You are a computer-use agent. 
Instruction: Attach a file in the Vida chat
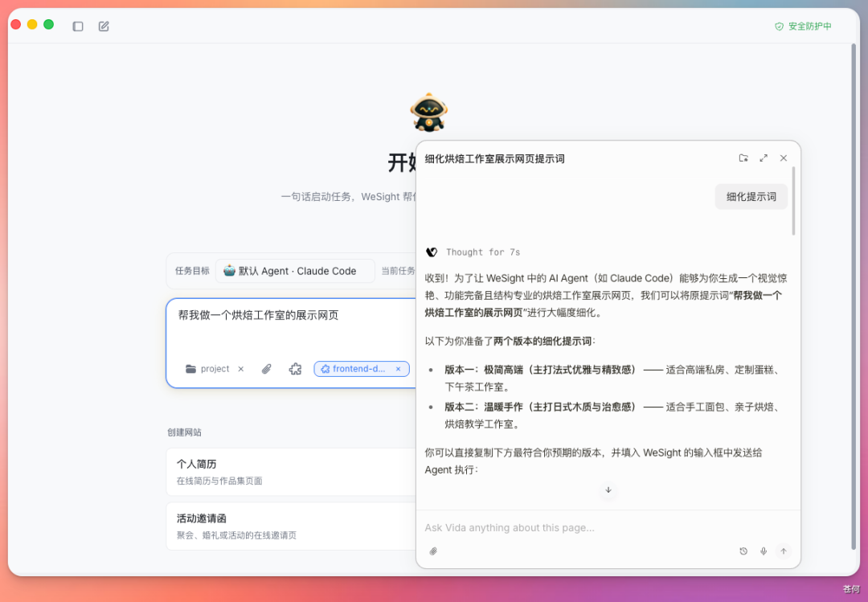(x=433, y=551)
